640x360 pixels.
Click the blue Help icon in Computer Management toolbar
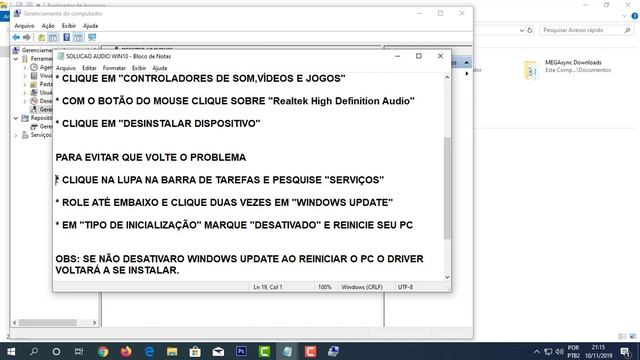pos(67,38)
